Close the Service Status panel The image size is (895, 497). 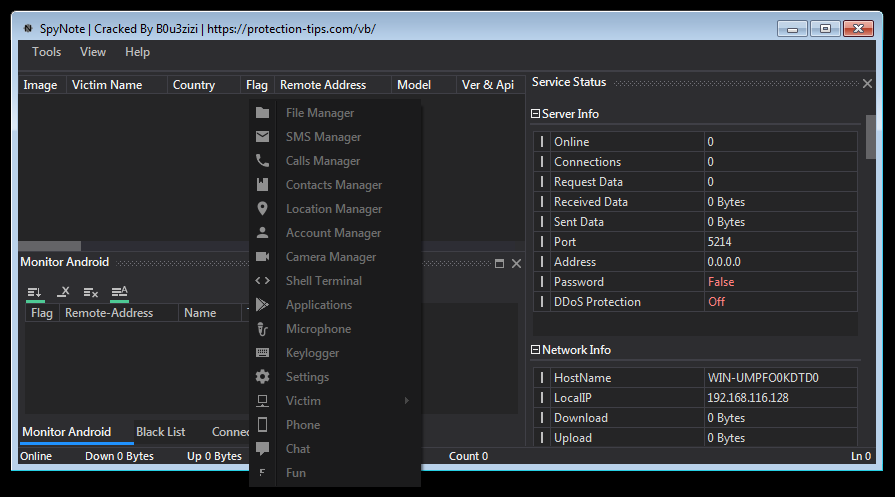867,84
